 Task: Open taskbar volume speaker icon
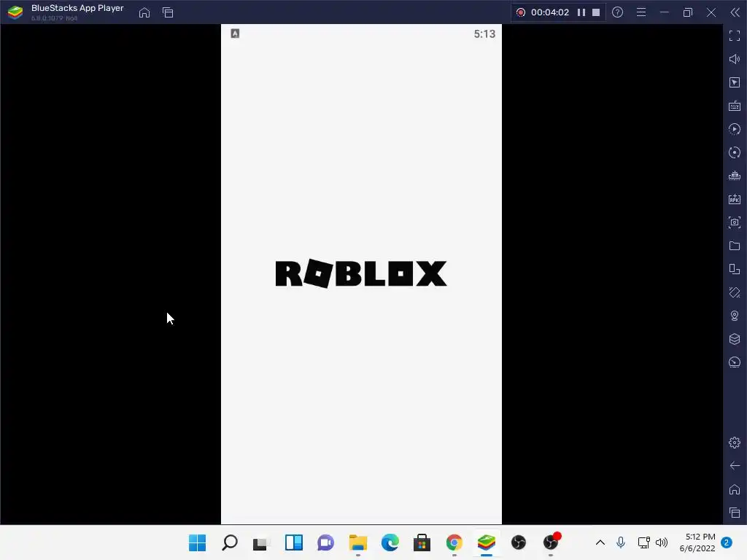point(661,542)
